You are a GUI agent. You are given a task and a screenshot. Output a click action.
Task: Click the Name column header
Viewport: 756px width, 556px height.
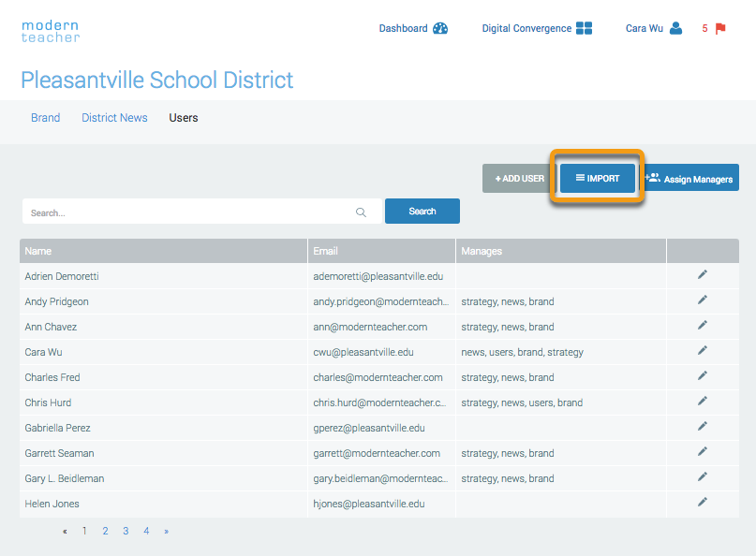tap(163, 251)
